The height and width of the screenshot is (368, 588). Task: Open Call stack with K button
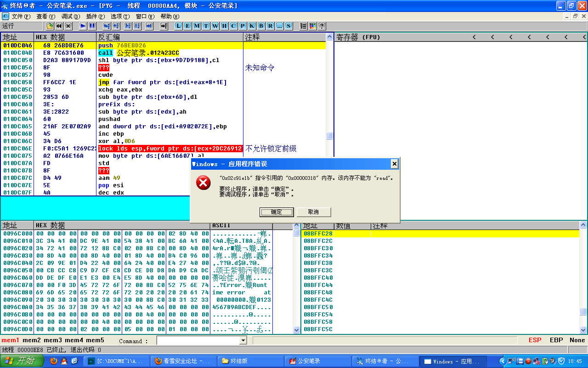tap(252, 26)
